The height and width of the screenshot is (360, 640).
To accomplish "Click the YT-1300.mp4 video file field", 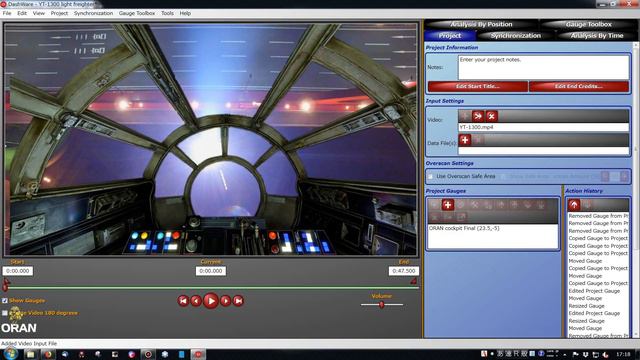I will [x=543, y=127].
